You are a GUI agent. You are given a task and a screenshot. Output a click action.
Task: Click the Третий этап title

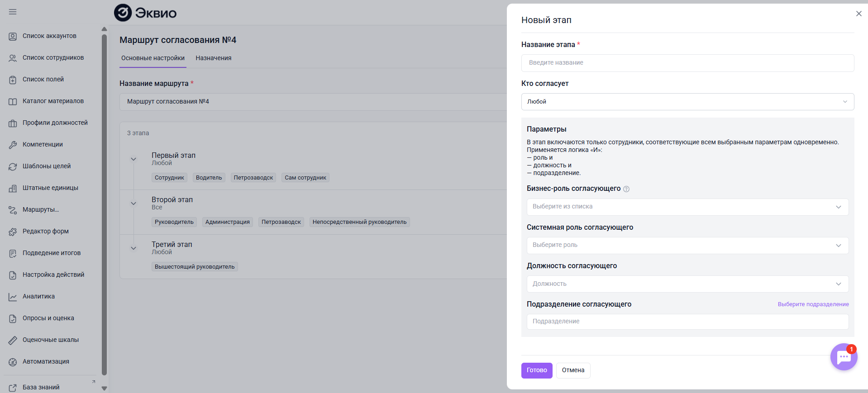point(172,244)
